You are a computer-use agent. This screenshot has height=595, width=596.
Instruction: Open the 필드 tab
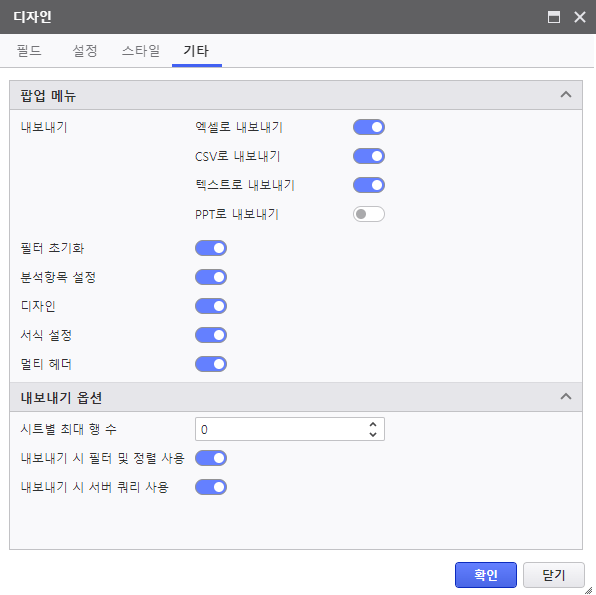(x=29, y=51)
